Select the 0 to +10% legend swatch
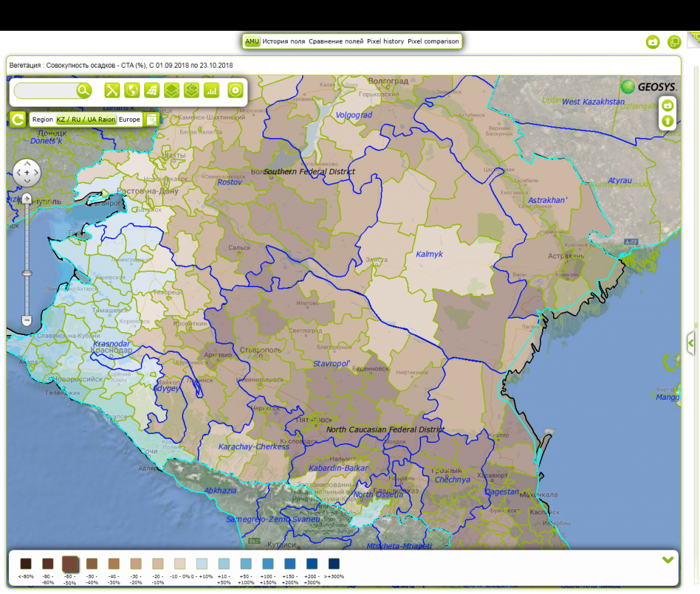This screenshot has height=594, width=700. pos(202,564)
